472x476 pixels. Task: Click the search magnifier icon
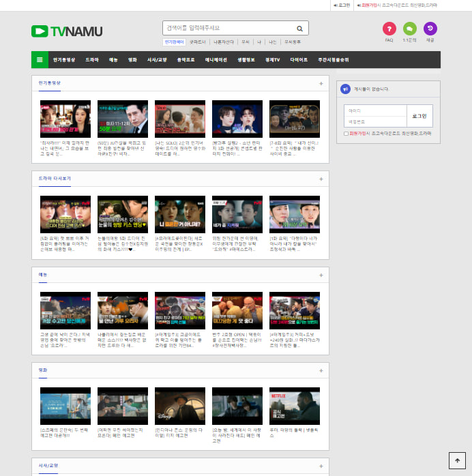click(299, 29)
